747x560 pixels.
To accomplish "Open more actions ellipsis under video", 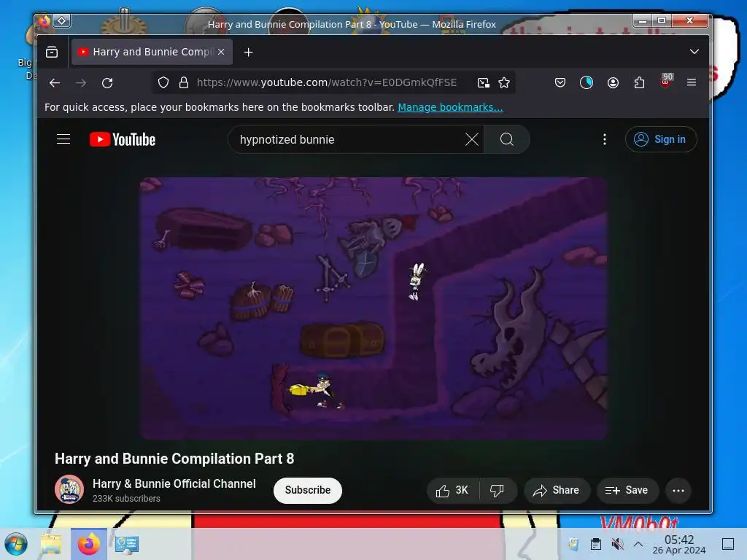I will [x=678, y=491].
